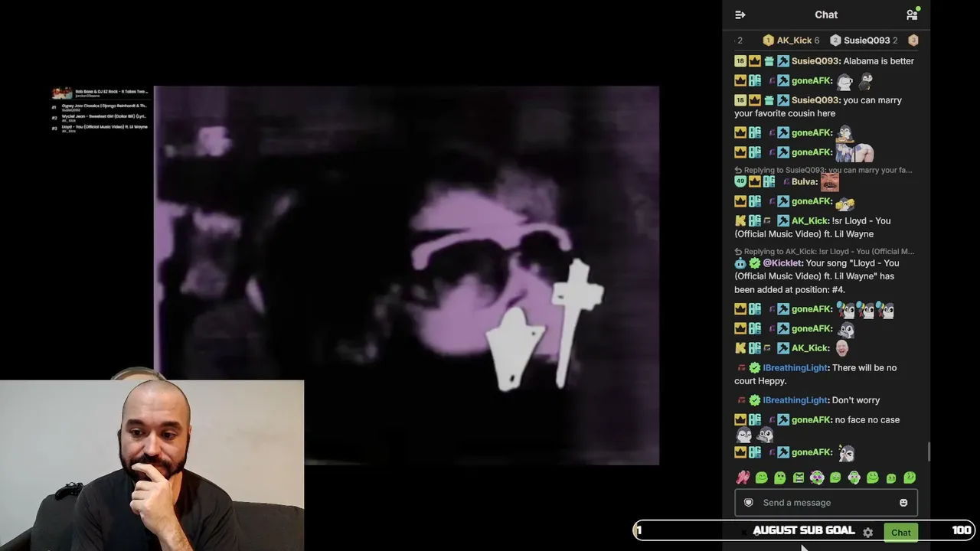Viewport: 980px width, 551px height.
Task: Click the Kicklet bot robot icon
Action: coord(740,263)
